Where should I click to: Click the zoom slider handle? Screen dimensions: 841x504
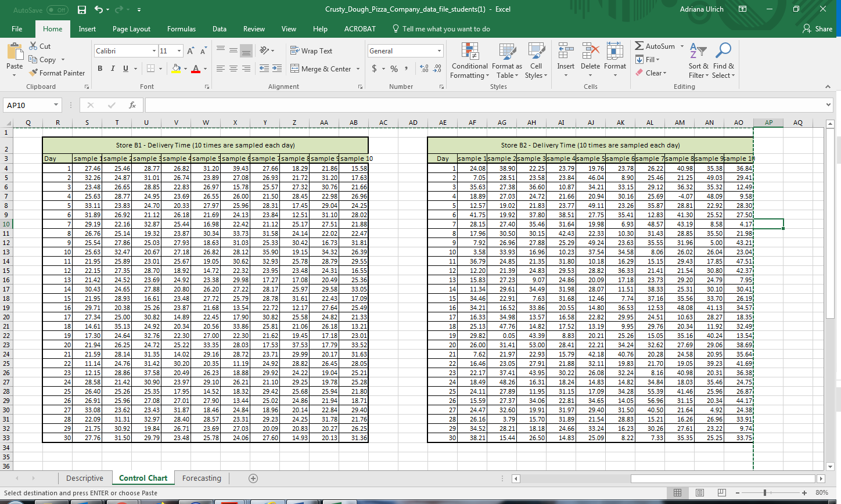[765, 492]
